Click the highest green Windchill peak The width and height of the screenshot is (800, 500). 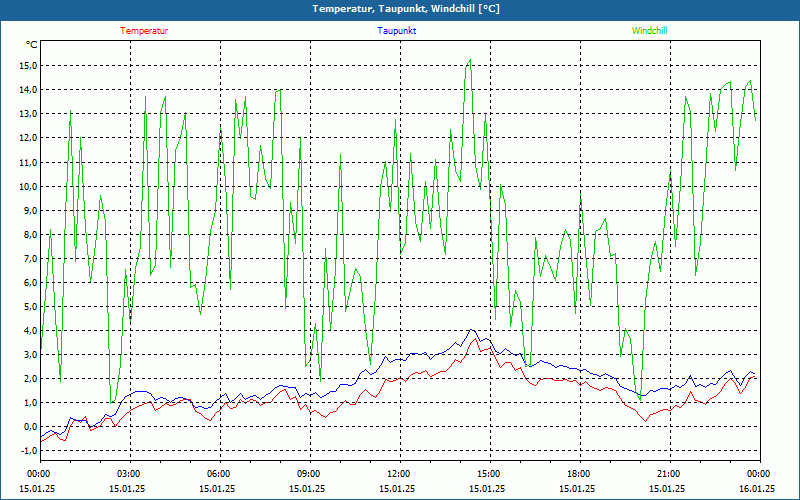pyautogui.click(x=469, y=60)
